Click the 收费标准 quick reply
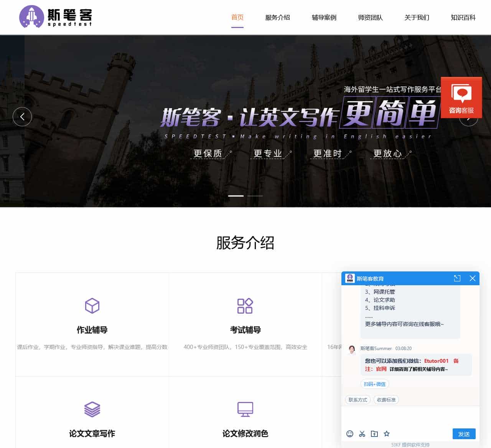This screenshot has width=491, height=448. pyautogui.click(x=386, y=400)
